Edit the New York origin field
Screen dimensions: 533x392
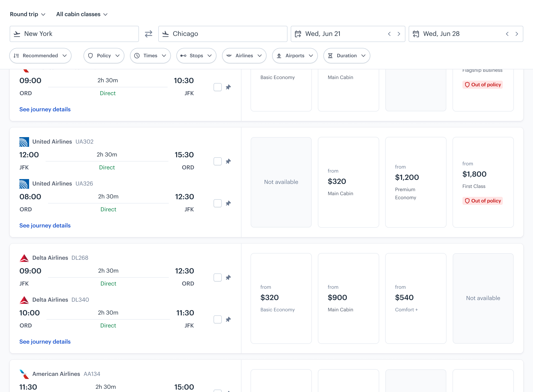(74, 34)
